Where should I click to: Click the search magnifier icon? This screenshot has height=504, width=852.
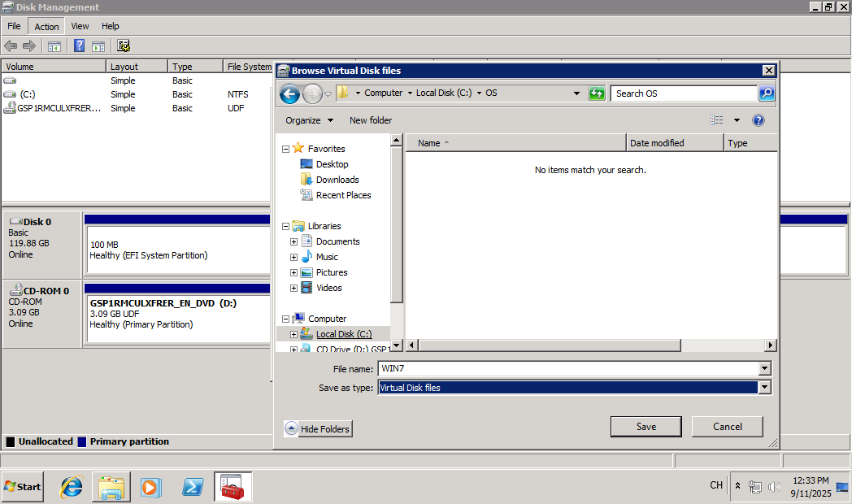pyautogui.click(x=766, y=93)
